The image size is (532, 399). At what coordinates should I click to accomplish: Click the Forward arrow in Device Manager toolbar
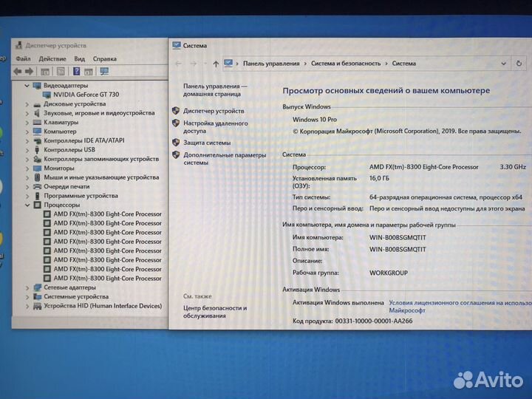(29, 71)
